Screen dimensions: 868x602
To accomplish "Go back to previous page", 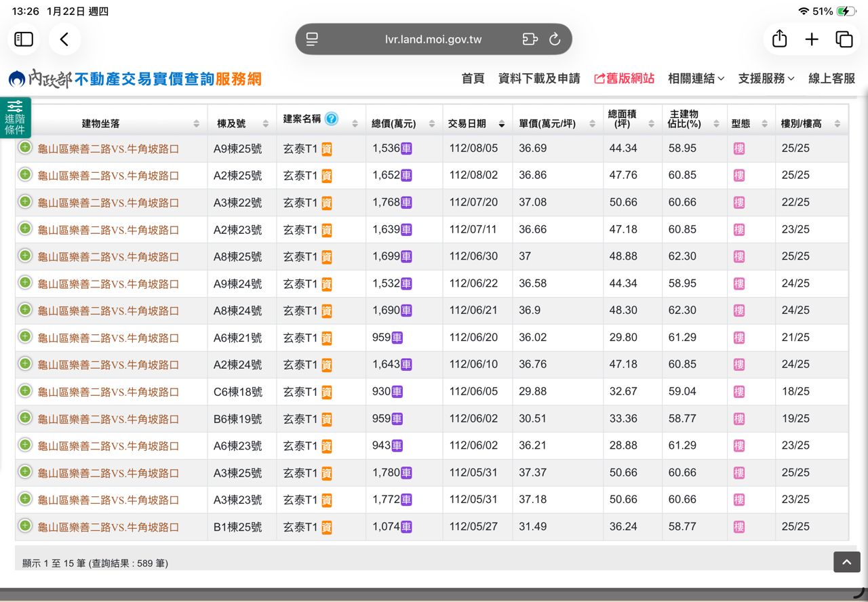I will tap(64, 39).
